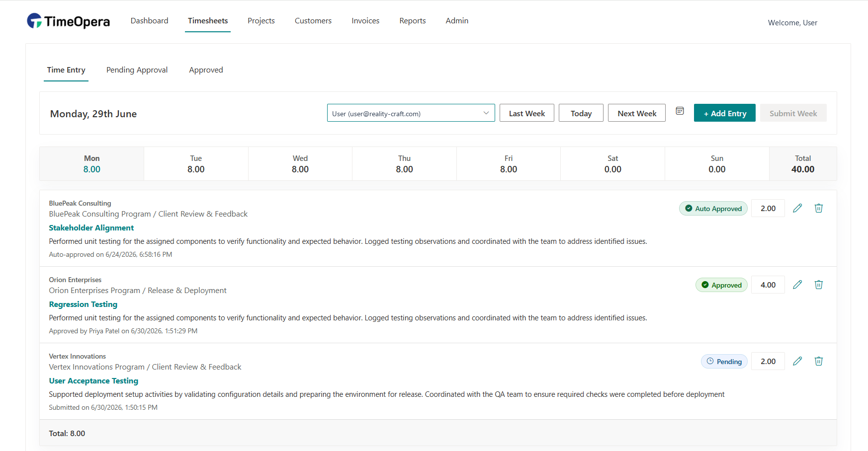Viewport: 868px width, 451px height.
Task: Go to the Reports menu
Action: coord(412,21)
